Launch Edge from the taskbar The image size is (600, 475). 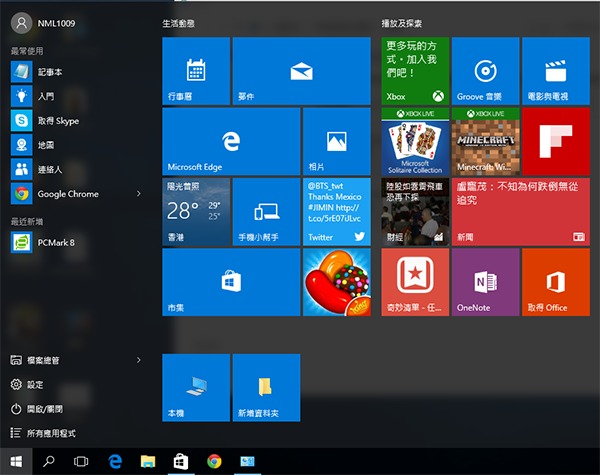115,462
